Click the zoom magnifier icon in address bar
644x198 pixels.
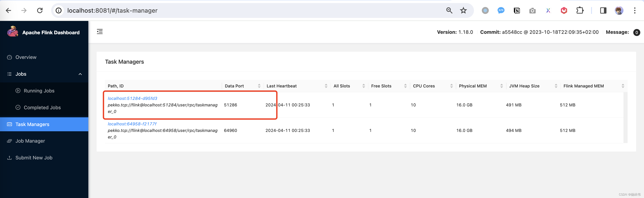[x=449, y=10]
